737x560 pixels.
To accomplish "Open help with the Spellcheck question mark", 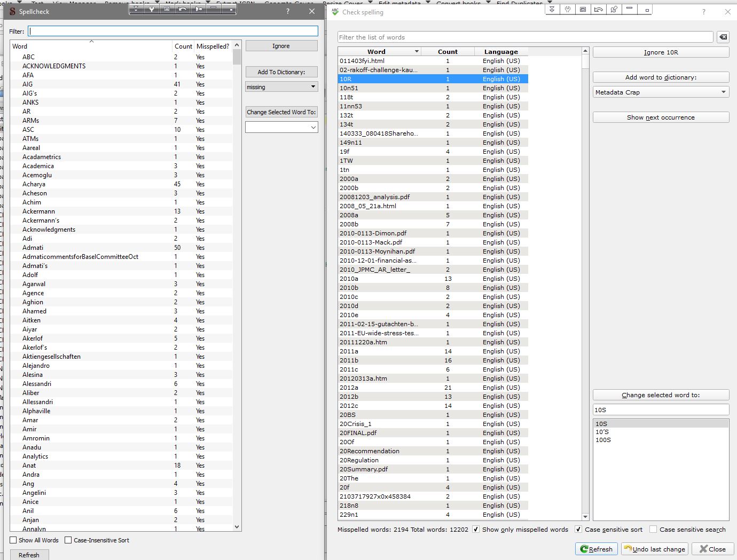I will point(288,11).
